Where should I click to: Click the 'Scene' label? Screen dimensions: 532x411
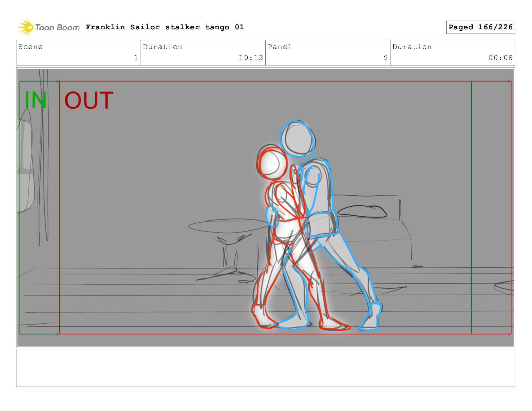click(x=30, y=47)
